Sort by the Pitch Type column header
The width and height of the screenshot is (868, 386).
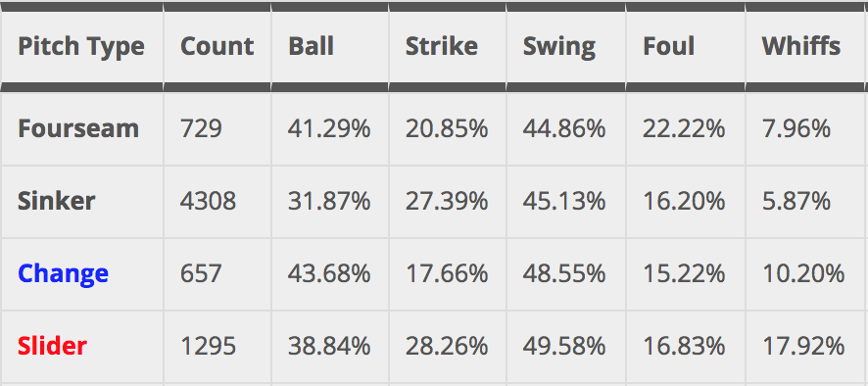pos(81,46)
